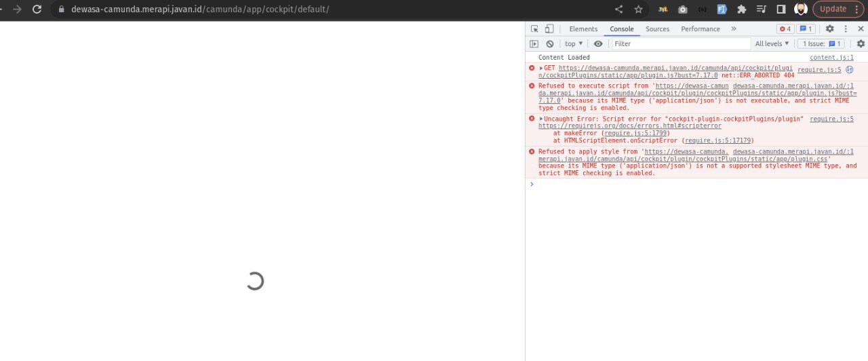Toggle the browser side panel
The width and height of the screenshot is (868, 361).
pyautogui.click(x=781, y=9)
